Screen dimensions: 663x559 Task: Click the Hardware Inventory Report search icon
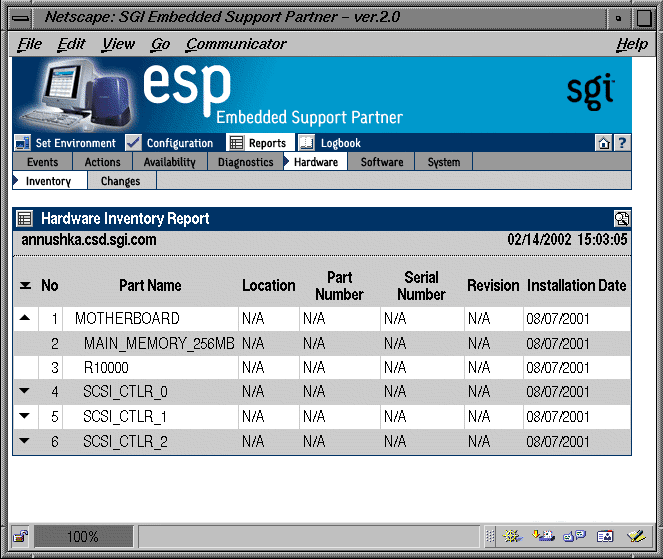[622, 219]
